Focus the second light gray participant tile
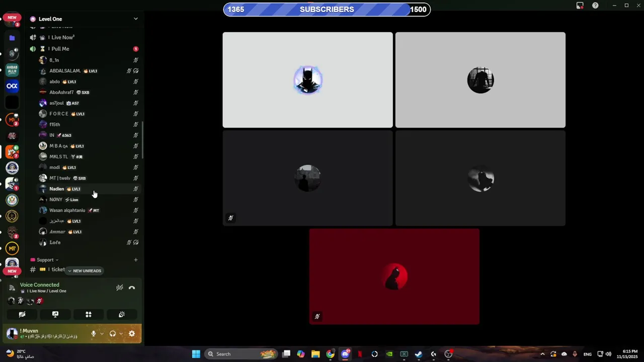644x362 pixels. coord(480,80)
